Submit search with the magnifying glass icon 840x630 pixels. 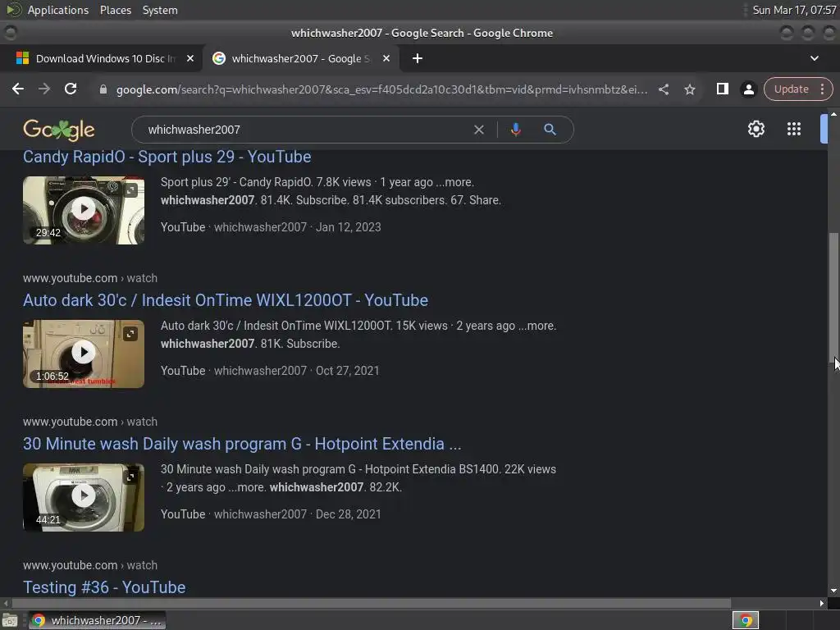(550, 129)
